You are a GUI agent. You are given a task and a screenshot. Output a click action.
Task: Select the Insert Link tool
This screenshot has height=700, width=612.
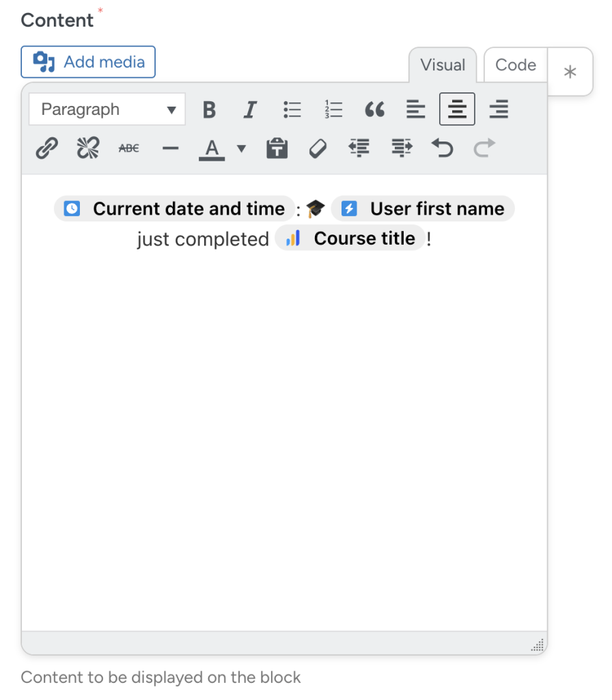coord(46,148)
